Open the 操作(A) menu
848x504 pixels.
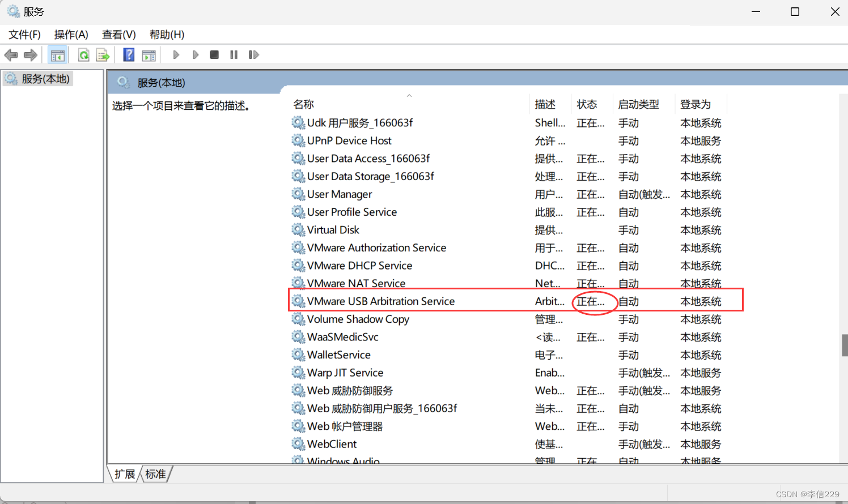71,35
